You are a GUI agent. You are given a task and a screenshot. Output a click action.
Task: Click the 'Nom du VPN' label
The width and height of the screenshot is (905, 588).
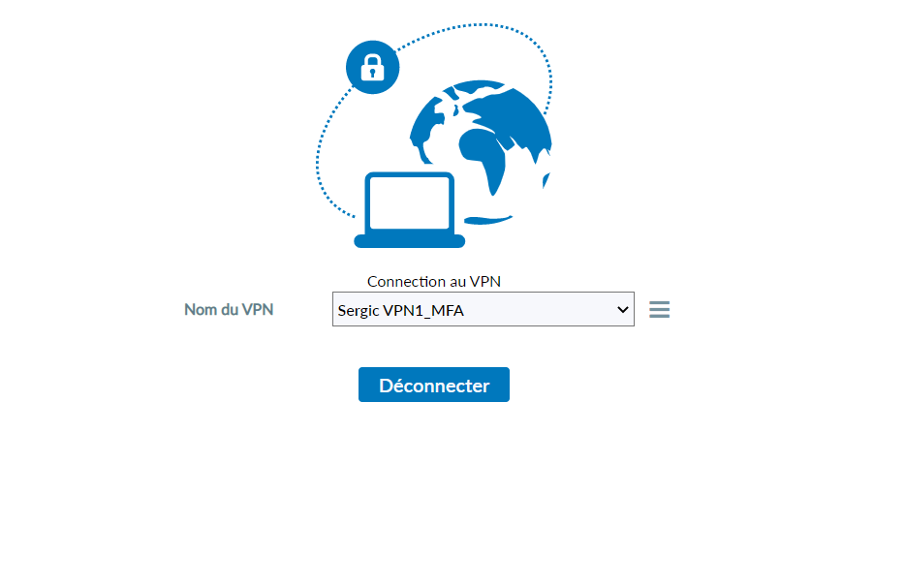point(229,309)
